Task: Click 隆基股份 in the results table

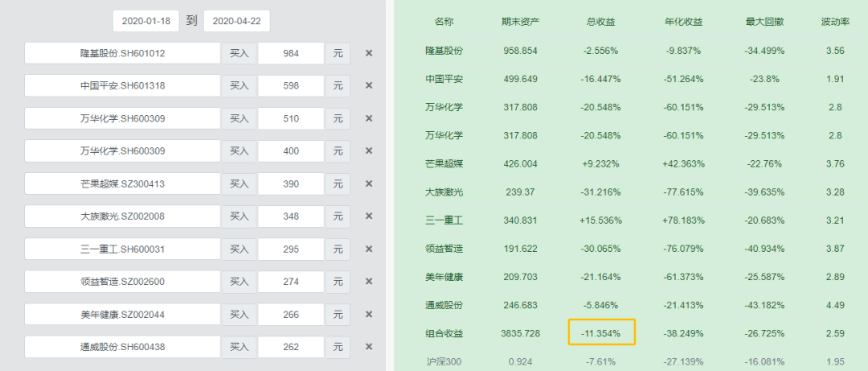Action: [x=444, y=51]
